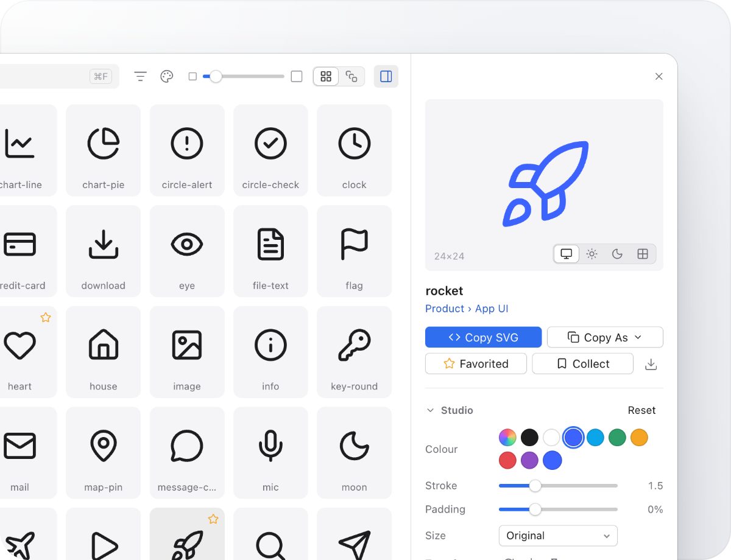Click the Padding slider handle
This screenshot has height=560, width=731.
[x=535, y=509]
